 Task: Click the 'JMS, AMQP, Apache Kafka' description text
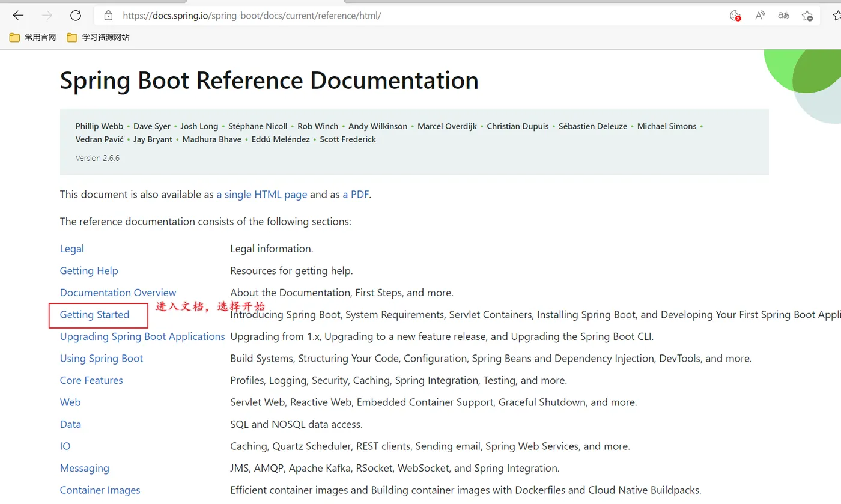(395, 468)
